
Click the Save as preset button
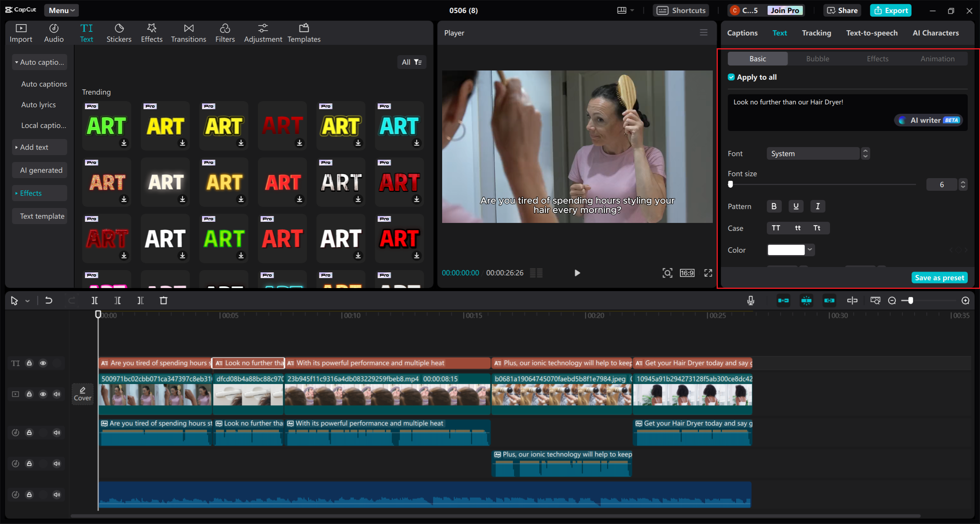[x=939, y=278]
